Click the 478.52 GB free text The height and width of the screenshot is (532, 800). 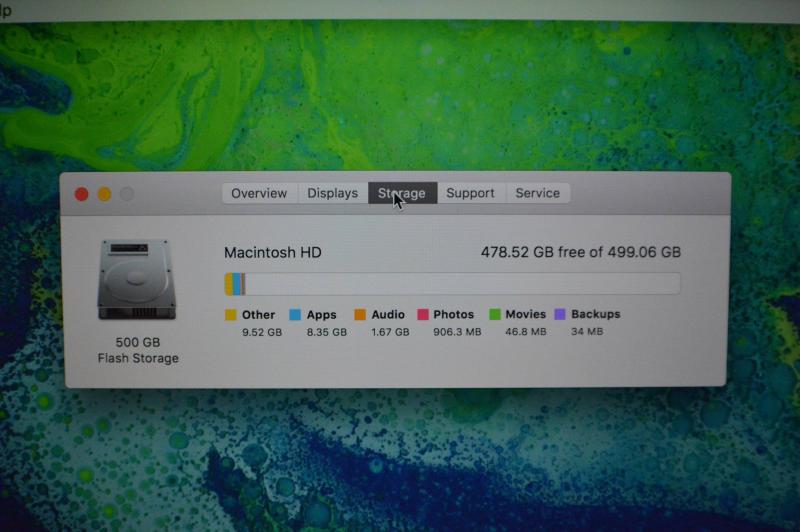(x=580, y=253)
